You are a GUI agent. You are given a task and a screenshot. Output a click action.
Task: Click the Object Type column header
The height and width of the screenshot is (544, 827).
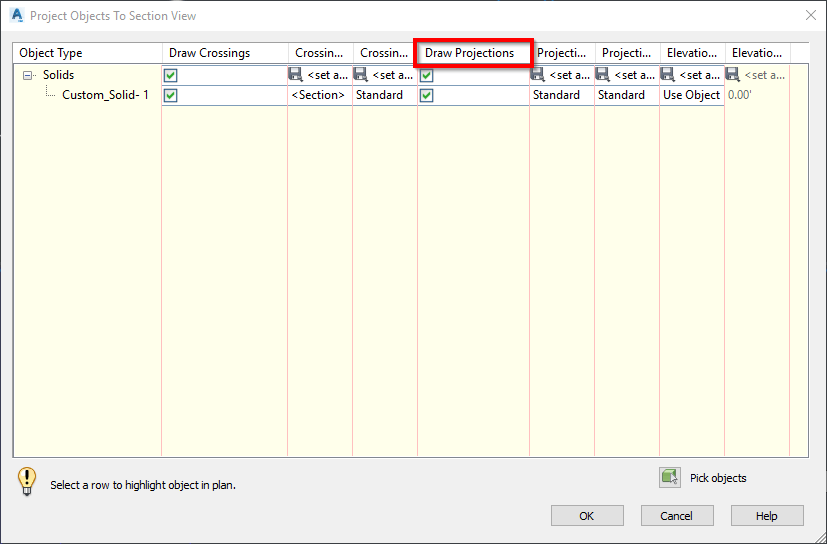[x=88, y=53]
